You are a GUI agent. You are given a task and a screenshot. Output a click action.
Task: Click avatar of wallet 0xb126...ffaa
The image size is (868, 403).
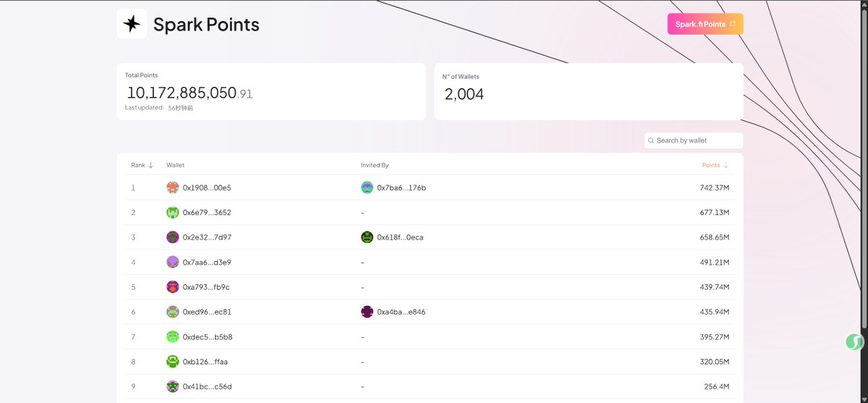[172, 362]
